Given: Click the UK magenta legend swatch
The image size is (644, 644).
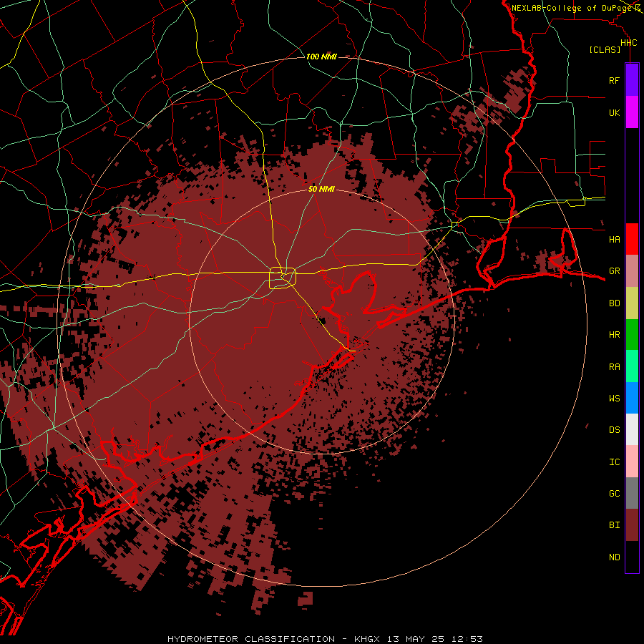Looking at the screenshot, I should 632,112.
